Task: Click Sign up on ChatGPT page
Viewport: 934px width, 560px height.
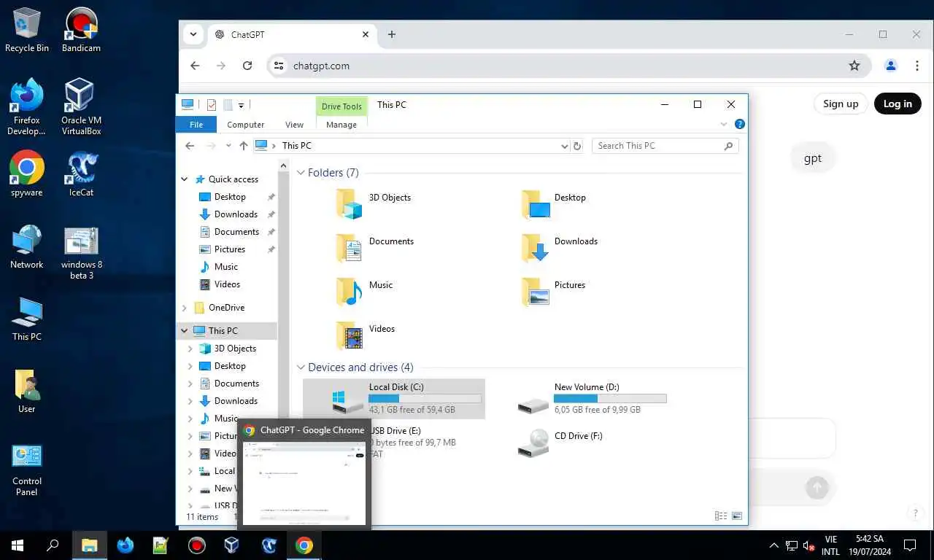Action: coord(841,104)
